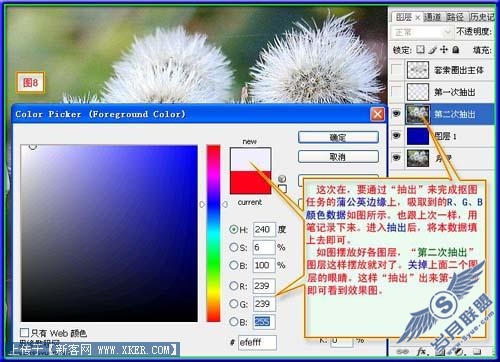500x362 pixels.
Task: Click the lock position move icon
Action: pos(444,50)
